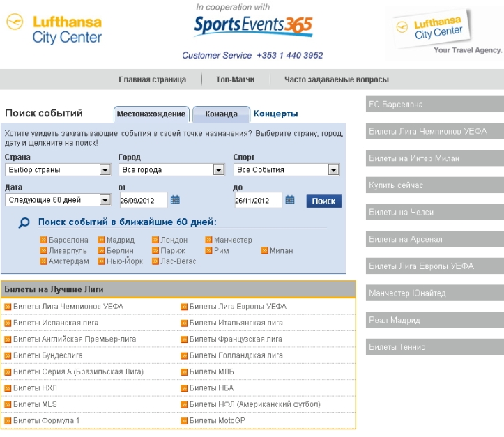The width and height of the screenshot is (504, 437).
Task: Open the Город cities dropdown
Action: click(171, 169)
